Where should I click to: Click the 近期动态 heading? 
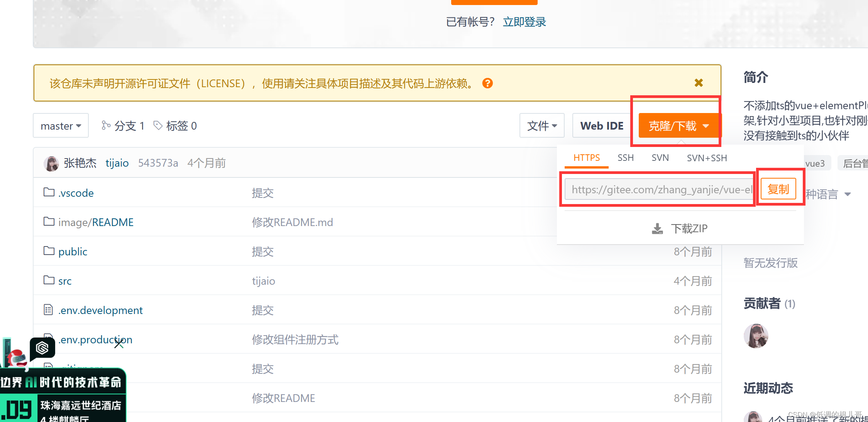point(768,388)
